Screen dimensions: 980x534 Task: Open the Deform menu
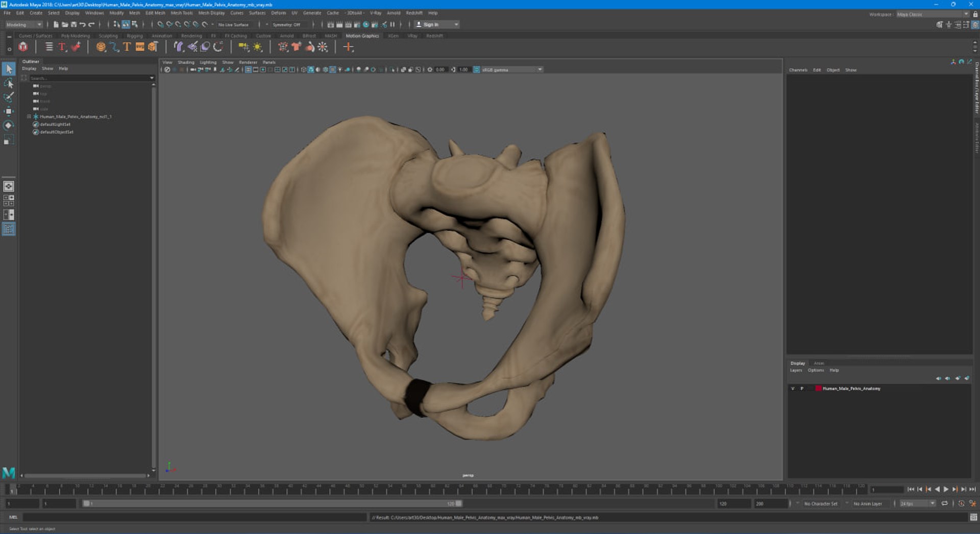pos(278,13)
